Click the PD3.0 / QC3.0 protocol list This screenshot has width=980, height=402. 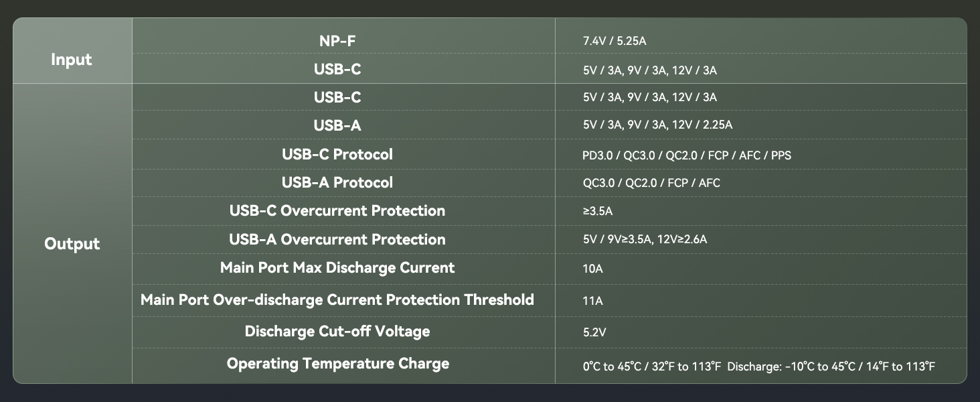(x=687, y=155)
